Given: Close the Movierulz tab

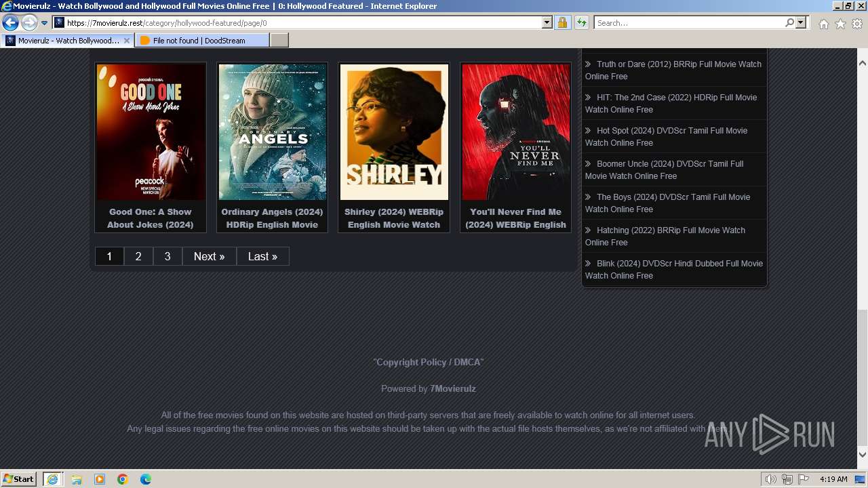Looking at the screenshot, I should click(127, 41).
